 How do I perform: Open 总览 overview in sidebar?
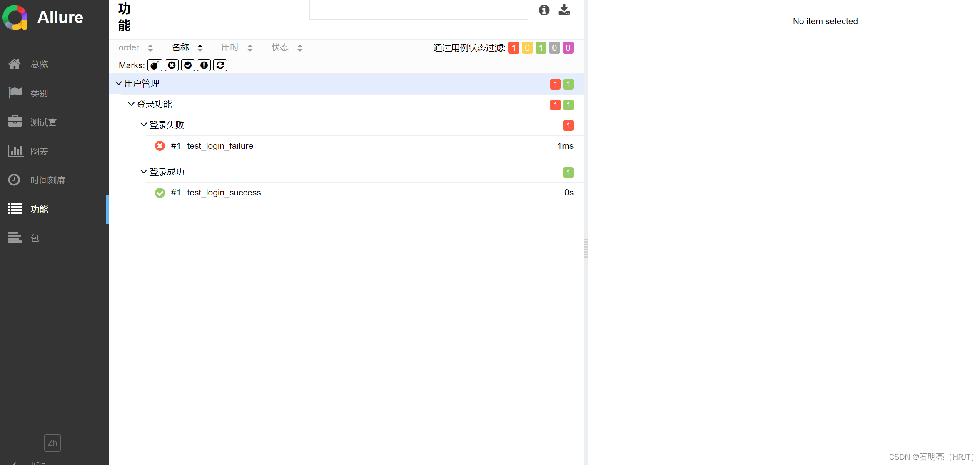[x=39, y=64]
